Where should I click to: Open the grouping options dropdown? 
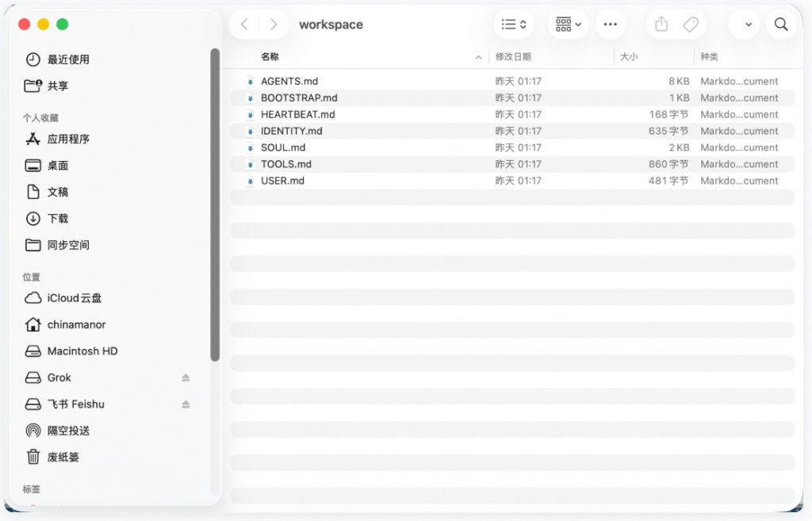click(x=569, y=25)
